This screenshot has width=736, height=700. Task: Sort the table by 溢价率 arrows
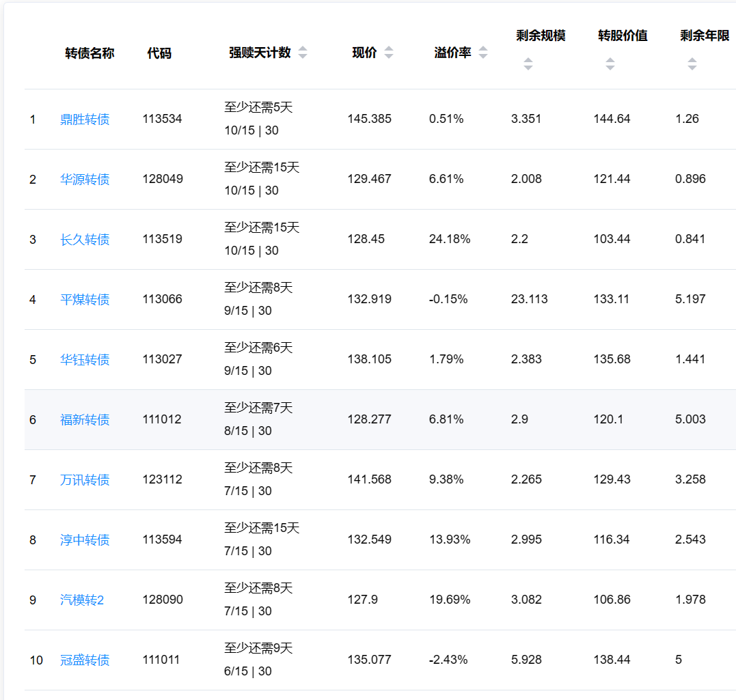pos(483,53)
